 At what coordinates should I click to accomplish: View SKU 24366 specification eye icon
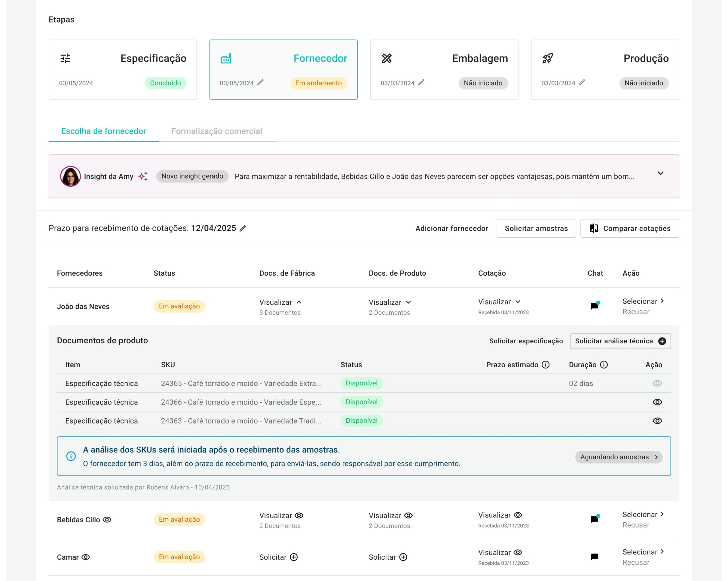click(x=657, y=402)
